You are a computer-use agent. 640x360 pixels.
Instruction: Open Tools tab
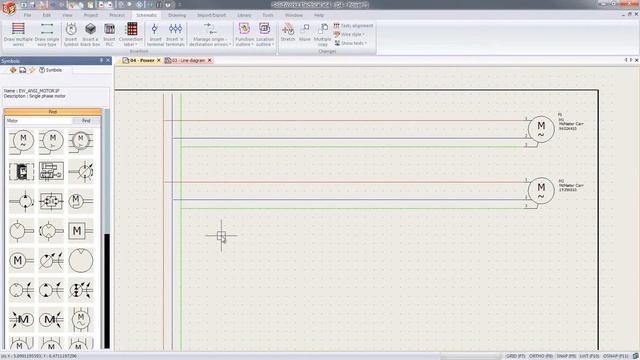[268, 15]
